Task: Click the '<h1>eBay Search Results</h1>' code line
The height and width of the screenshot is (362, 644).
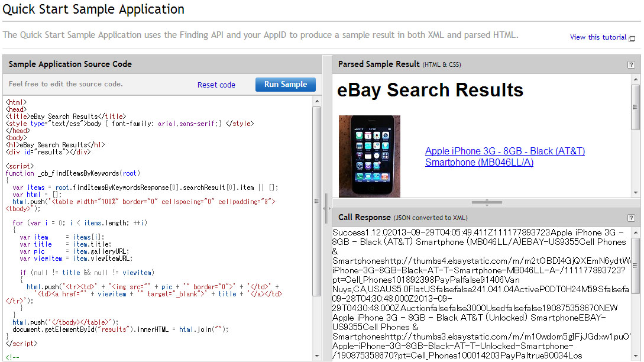Action: tap(55, 145)
